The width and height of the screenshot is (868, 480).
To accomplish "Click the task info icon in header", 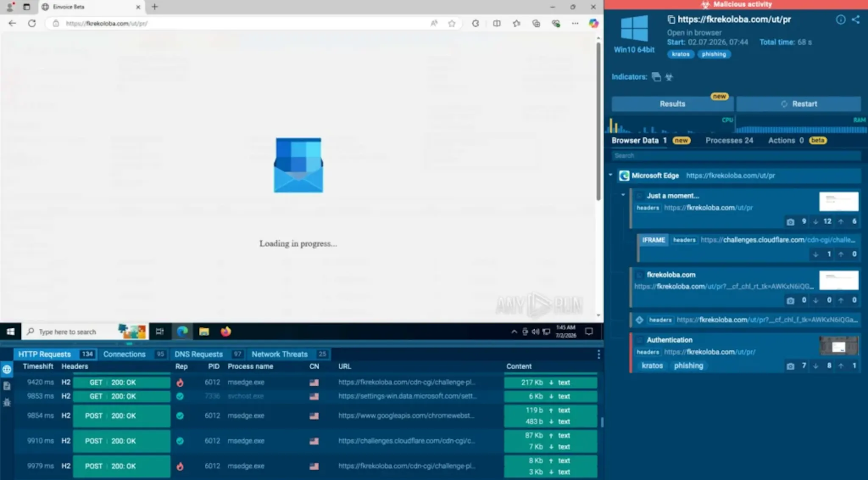I will (x=841, y=20).
